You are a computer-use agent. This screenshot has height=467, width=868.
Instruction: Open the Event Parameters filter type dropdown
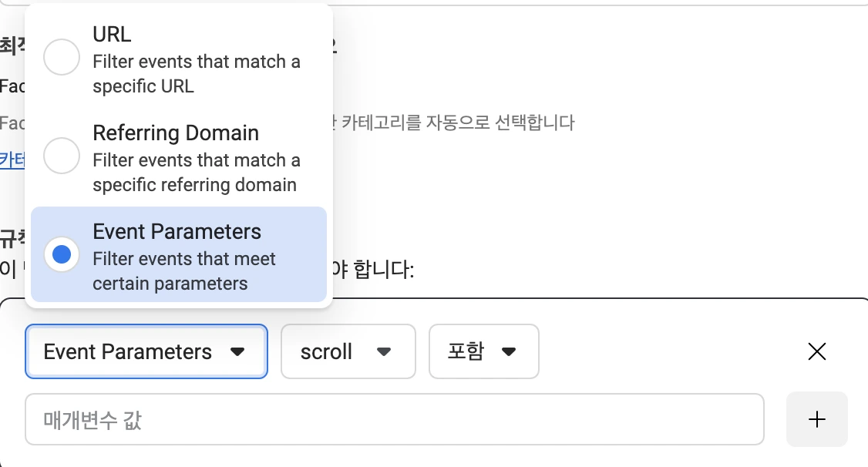pos(146,352)
